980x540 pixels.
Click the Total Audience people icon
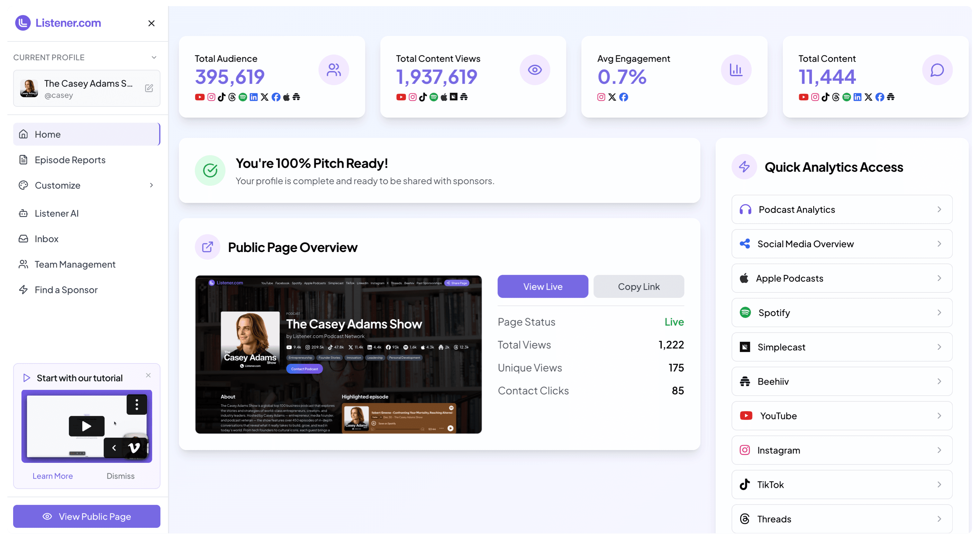[x=334, y=70]
